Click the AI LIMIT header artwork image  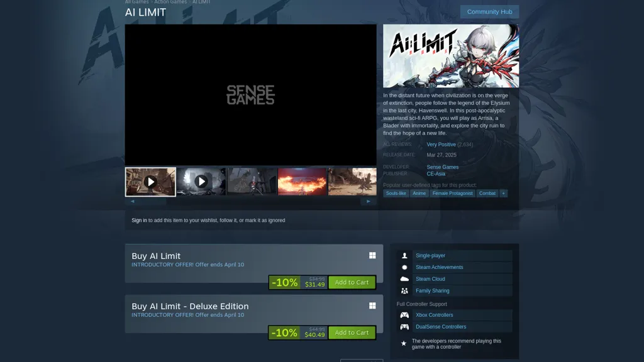coord(451,56)
